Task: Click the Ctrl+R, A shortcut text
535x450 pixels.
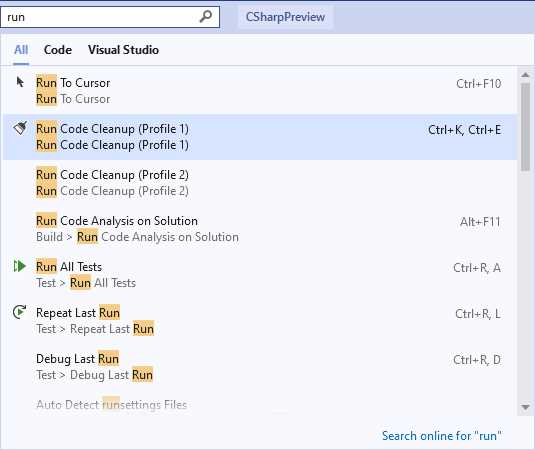Action: click(477, 268)
